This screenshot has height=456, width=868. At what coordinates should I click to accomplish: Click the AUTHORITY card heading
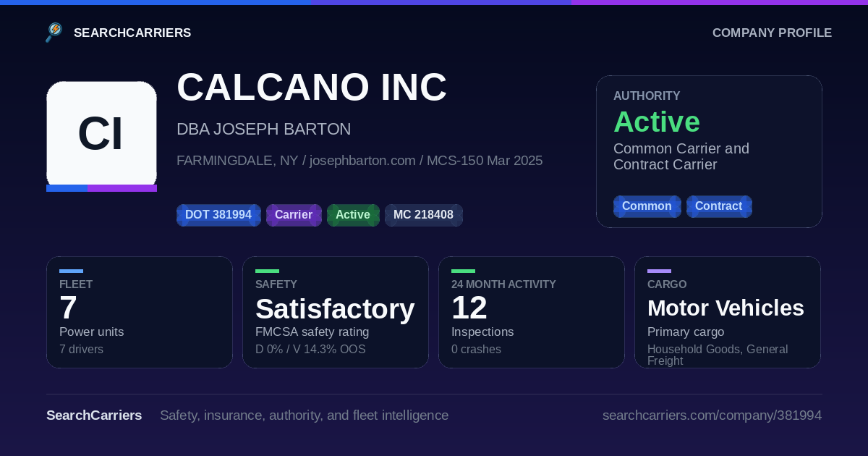click(647, 96)
